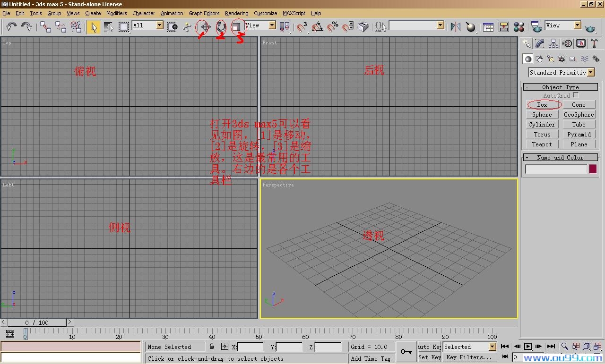Enable the AutoGrid checkbox
Image resolution: width=605 pixels, height=364 pixels.
(x=576, y=95)
